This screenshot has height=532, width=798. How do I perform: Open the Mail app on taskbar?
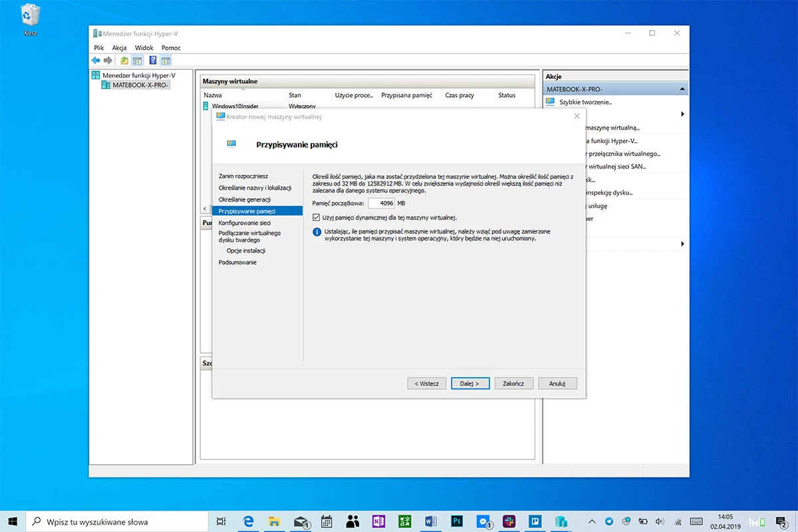[x=301, y=521]
